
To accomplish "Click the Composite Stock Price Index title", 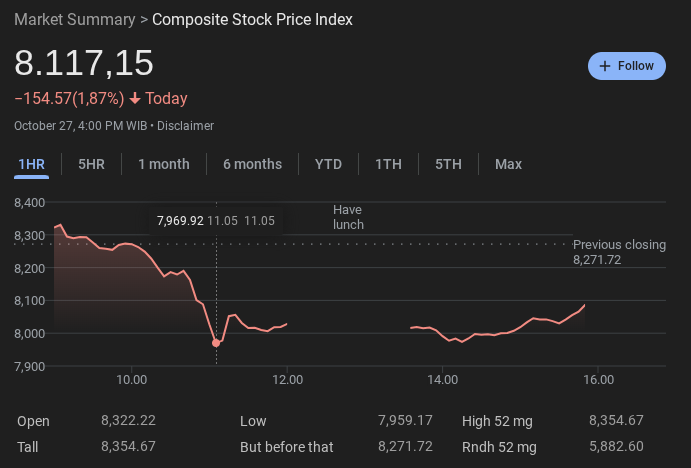I will [x=252, y=19].
